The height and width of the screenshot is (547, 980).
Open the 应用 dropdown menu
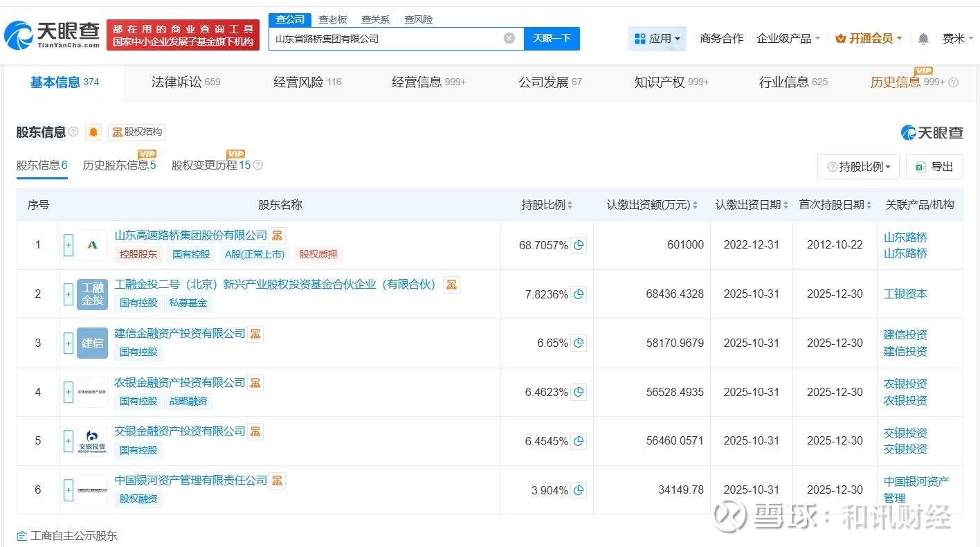tap(657, 39)
